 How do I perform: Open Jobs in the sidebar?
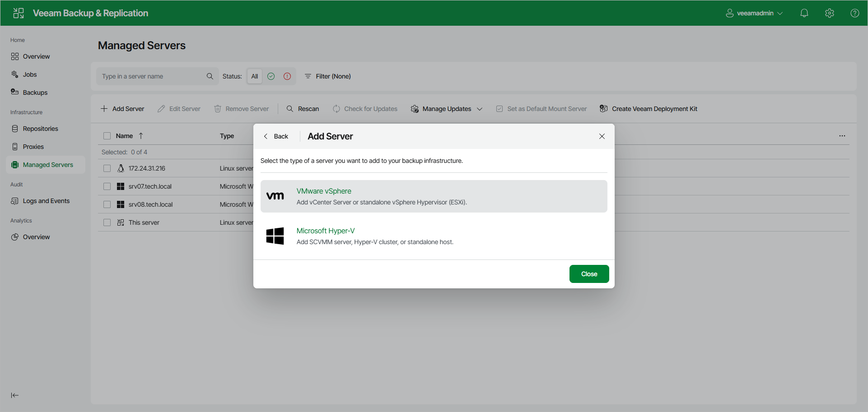46,74
